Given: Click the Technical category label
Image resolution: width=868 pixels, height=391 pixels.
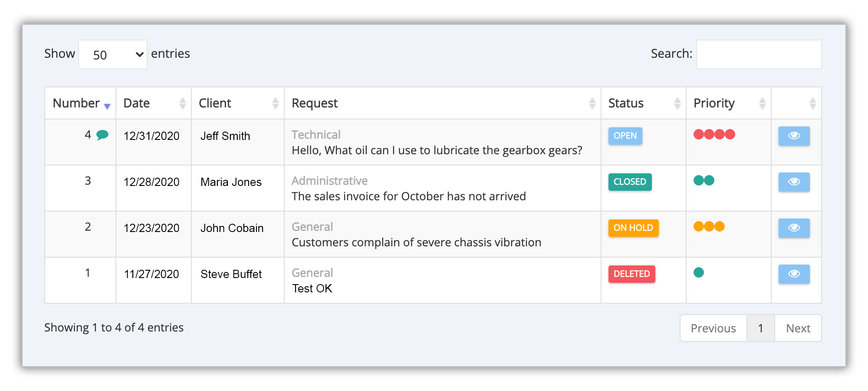Looking at the screenshot, I should (x=316, y=135).
